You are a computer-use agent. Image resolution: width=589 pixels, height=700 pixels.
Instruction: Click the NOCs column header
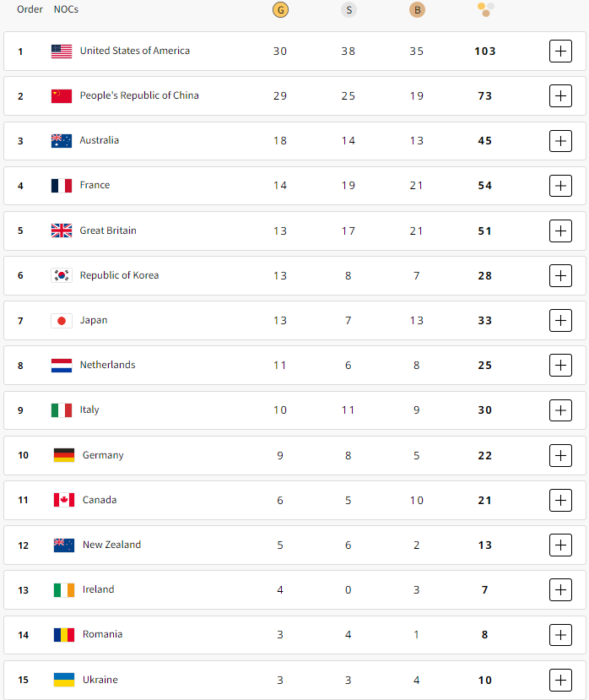coord(66,9)
